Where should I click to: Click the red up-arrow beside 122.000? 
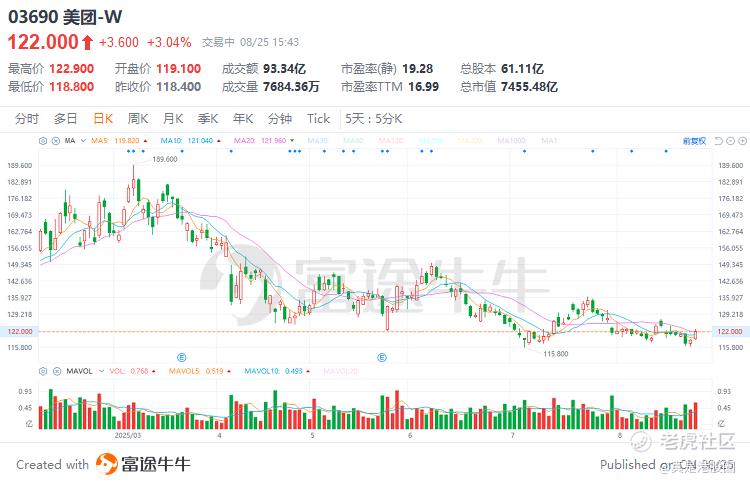point(87,43)
